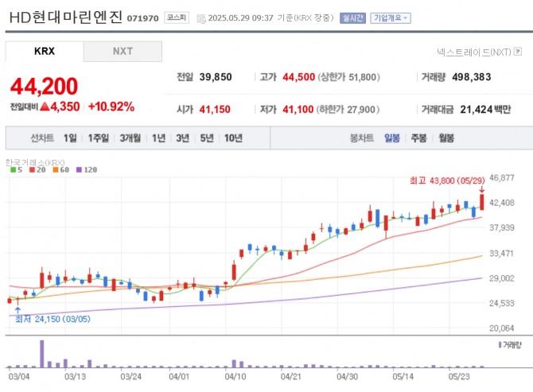Select the 월봉 candle chart
Image resolution: width=533 pixels, height=392 pixels.
click(x=446, y=138)
